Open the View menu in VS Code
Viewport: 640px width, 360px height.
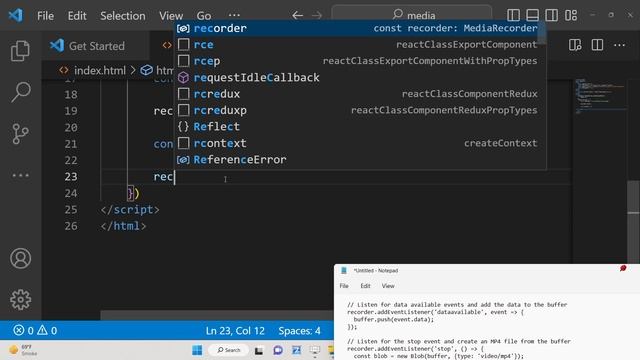coord(171,16)
